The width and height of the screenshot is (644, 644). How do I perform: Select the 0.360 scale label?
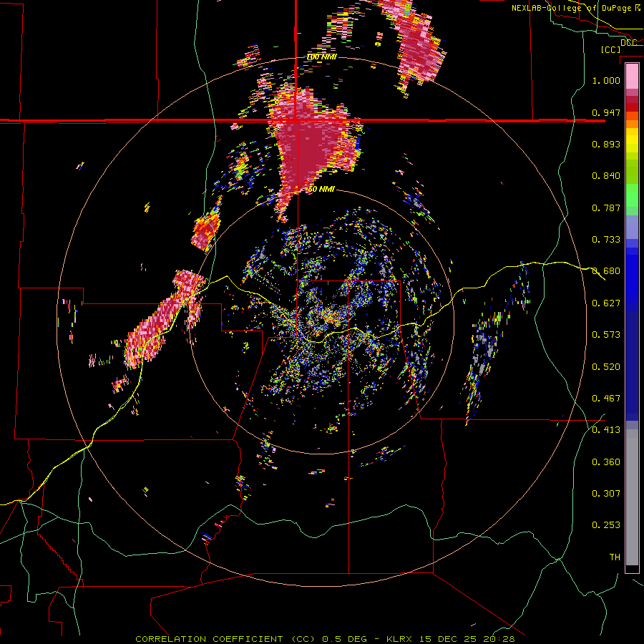tap(606, 462)
